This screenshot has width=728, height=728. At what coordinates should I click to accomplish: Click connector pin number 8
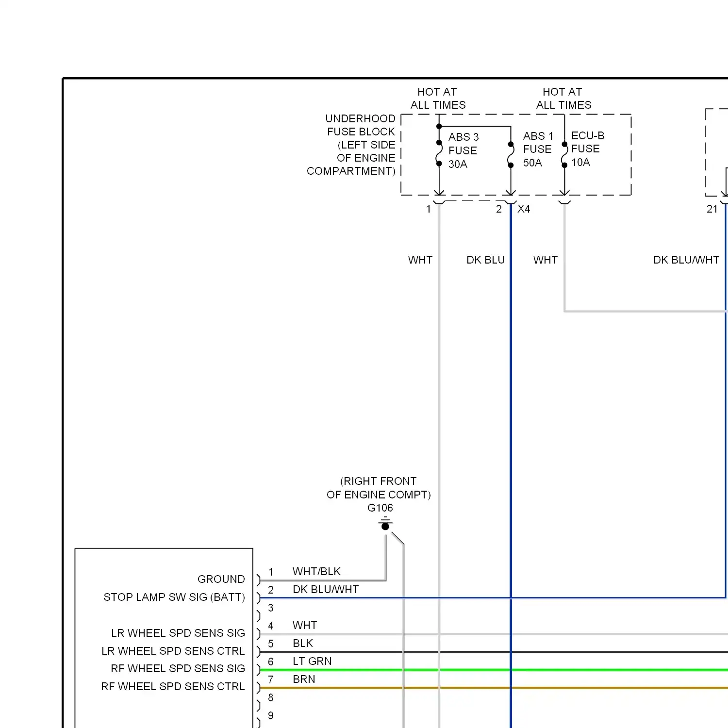point(271,697)
